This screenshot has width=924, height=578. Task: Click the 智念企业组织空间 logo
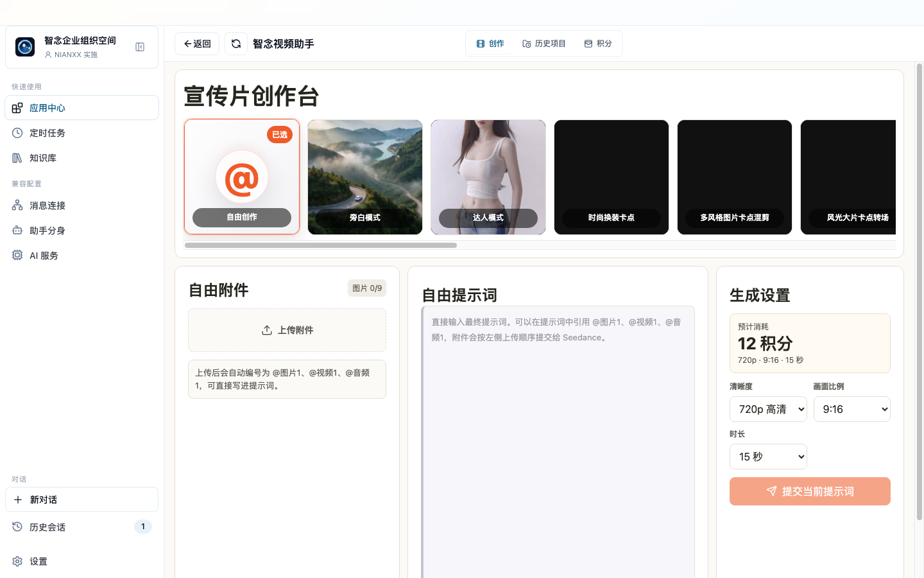[x=25, y=47]
